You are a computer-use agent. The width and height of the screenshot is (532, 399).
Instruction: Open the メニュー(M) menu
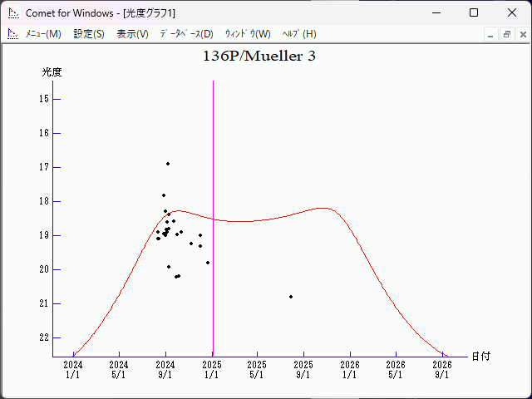coord(43,34)
